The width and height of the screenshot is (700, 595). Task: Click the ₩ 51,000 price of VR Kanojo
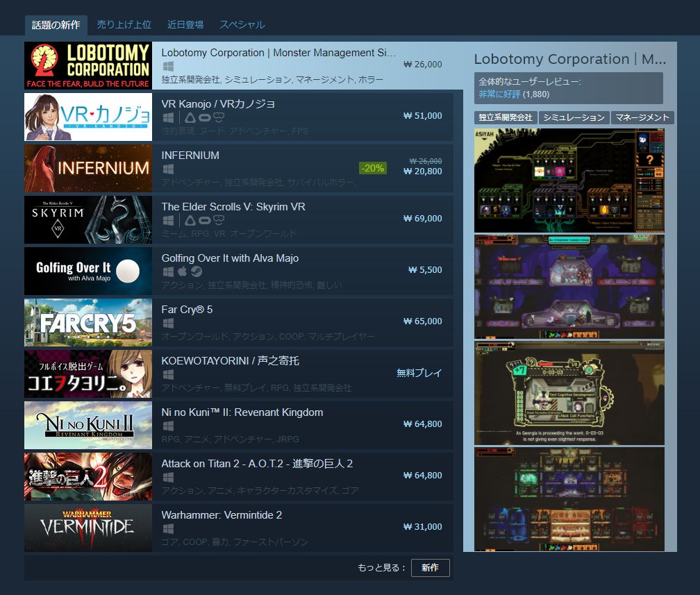[422, 116]
